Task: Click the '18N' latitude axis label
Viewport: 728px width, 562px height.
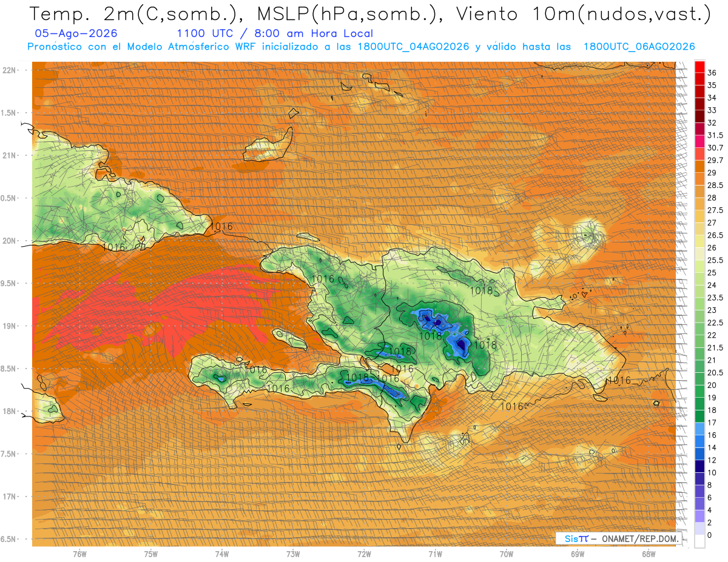Action: tap(8, 411)
